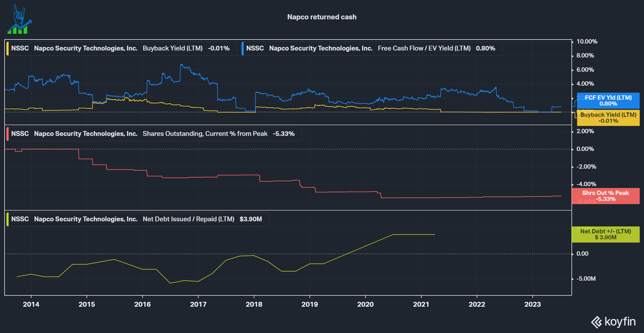Screen dimensions: 644x333
Task: Click the 2019 x-axis label
Action: click(310, 304)
